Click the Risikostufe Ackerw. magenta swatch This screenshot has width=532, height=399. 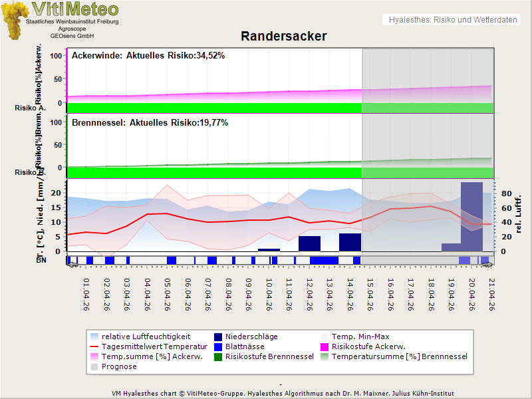[x=325, y=346]
